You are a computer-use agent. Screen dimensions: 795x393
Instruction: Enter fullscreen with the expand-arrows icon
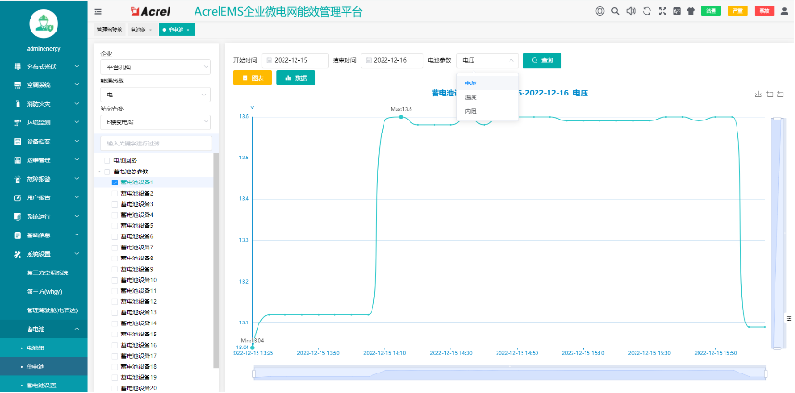662,11
